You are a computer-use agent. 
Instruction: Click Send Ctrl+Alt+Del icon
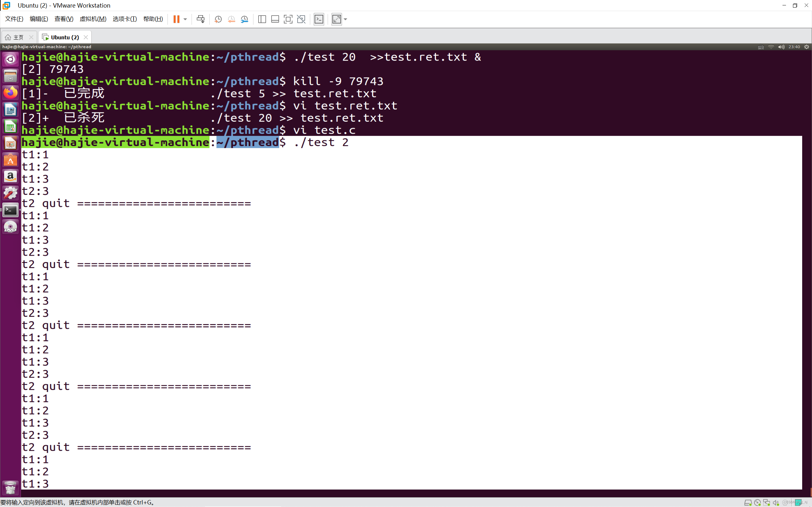[x=201, y=19]
